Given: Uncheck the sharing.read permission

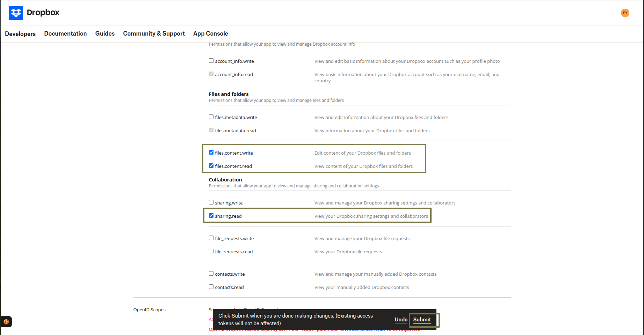Looking at the screenshot, I should click(211, 216).
